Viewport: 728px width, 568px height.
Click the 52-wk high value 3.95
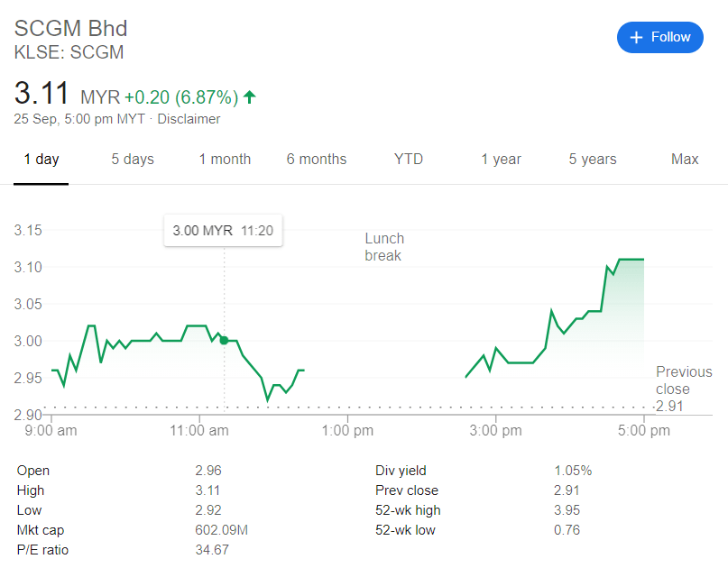(567, 510)
